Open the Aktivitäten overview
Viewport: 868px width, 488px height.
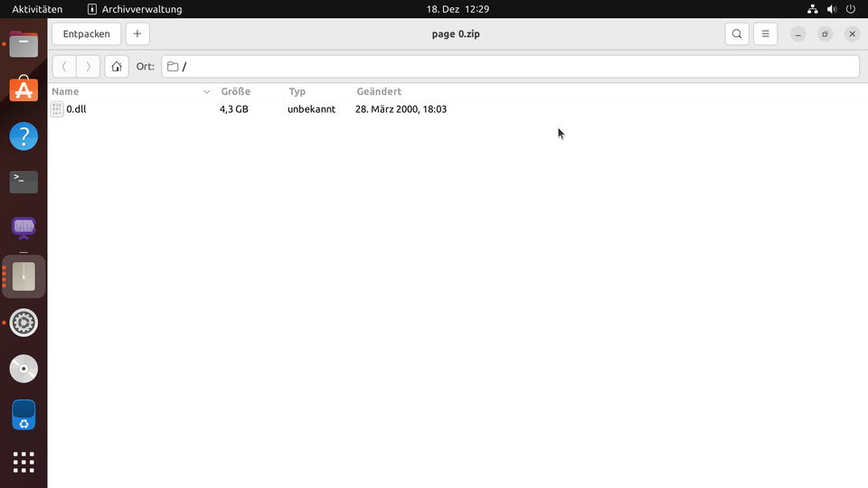click(37, 9)
